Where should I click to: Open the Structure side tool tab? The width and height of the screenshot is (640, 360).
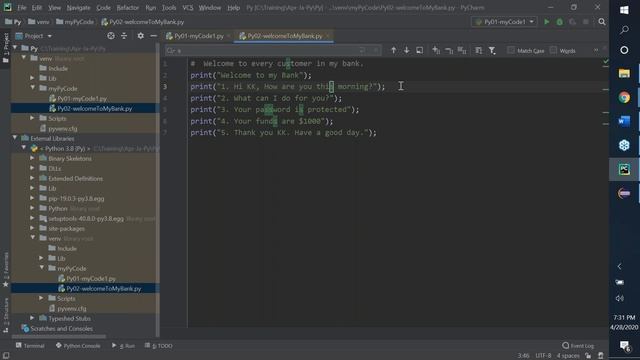tap(6, 315)
